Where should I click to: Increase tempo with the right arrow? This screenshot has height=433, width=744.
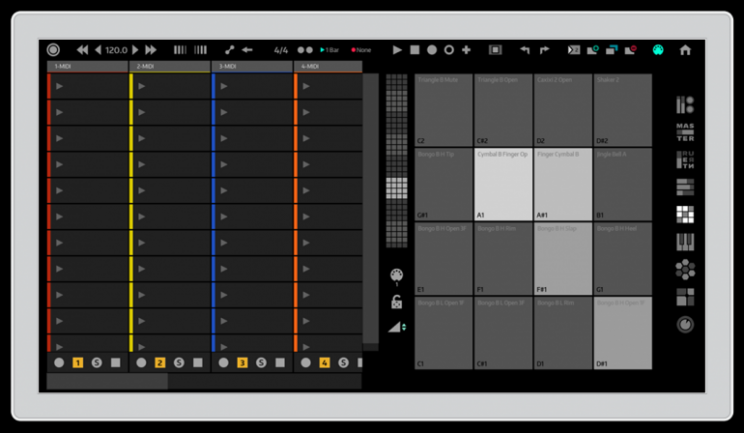click(135, 50)
